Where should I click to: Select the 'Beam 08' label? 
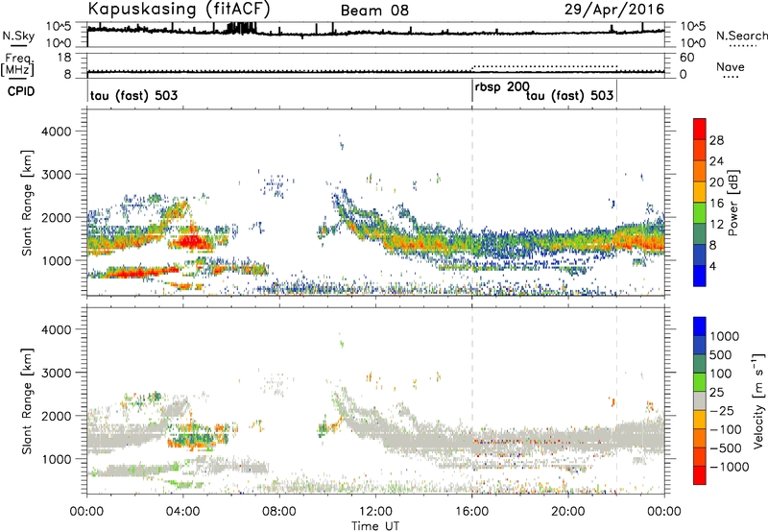[374, 11]
